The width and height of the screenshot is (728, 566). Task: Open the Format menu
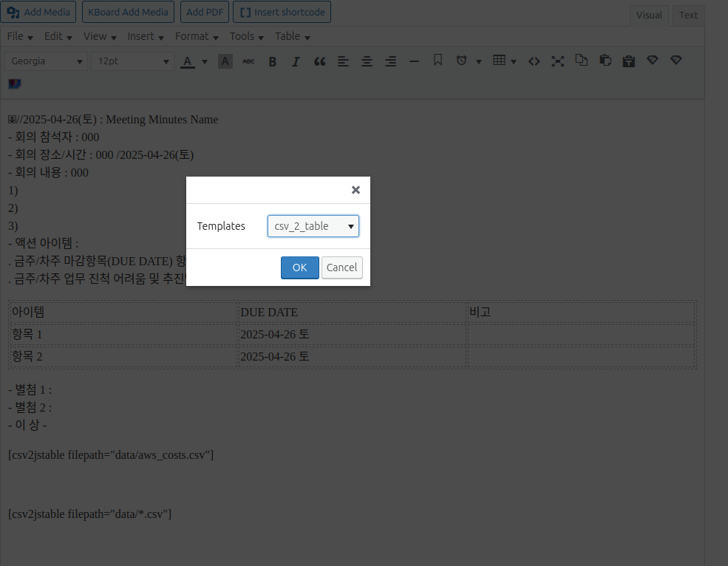pyautogui.click(x=197, y=36)
